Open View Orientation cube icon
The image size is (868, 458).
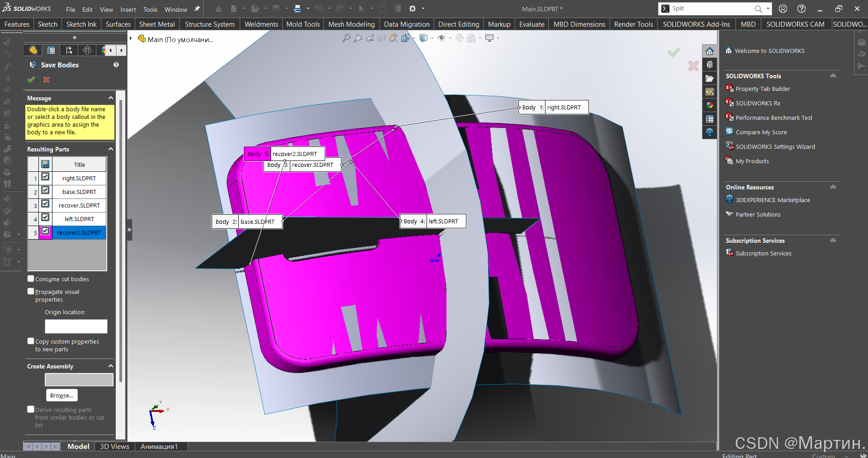pyautogui.click(x=405, y=38)
